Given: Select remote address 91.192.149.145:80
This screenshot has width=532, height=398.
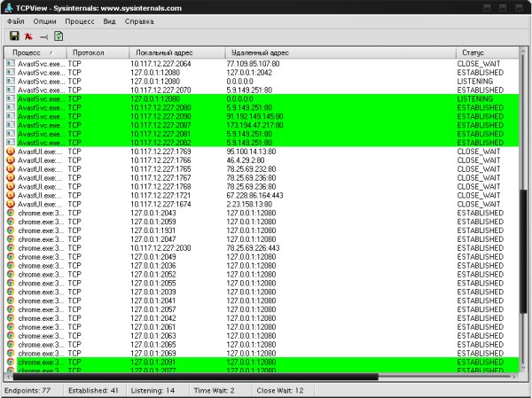Looking at the screenshot, I should coord(254,117).
